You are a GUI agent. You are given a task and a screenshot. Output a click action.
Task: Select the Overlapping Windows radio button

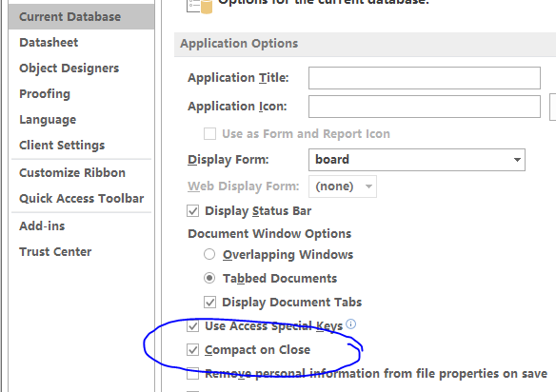(x=209, y=254)
